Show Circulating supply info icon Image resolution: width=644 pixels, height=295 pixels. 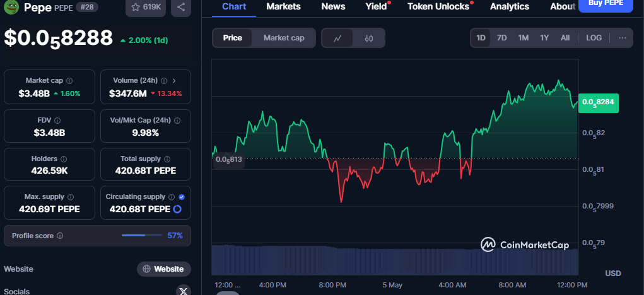172,197
